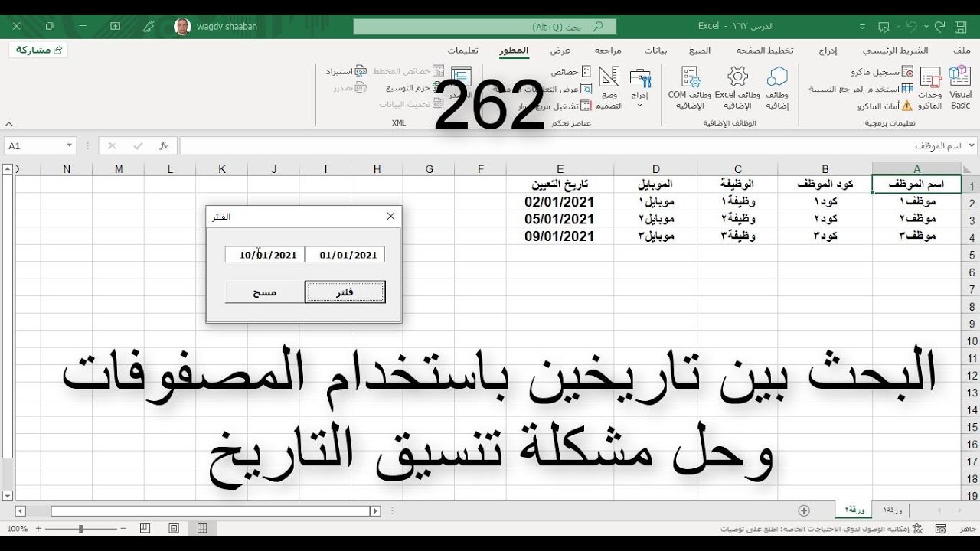The height and width of the screenshot is (551, 980).
Task: Click the مسح button in the dialog
Action: (x=265, y=292)
